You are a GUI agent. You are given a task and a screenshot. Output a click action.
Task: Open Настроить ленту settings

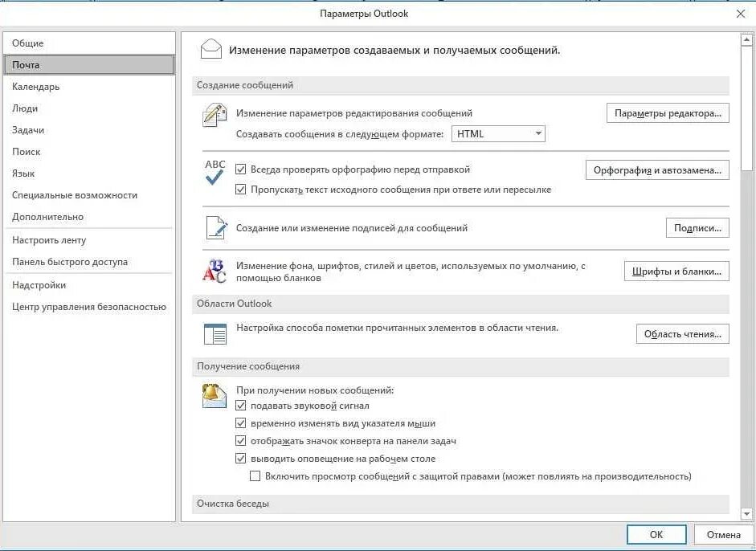(88, 240)
